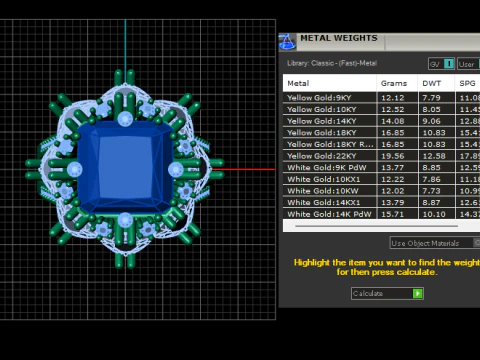This screenshot has height=360, width=480.
Task: Click the blue center gemstone in viewport
Action: point(125,168)
